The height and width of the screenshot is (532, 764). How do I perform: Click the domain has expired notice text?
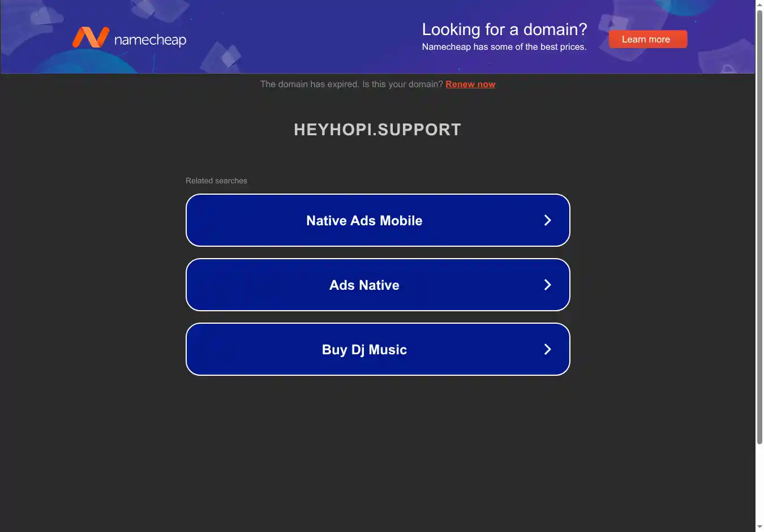[351, 84]
